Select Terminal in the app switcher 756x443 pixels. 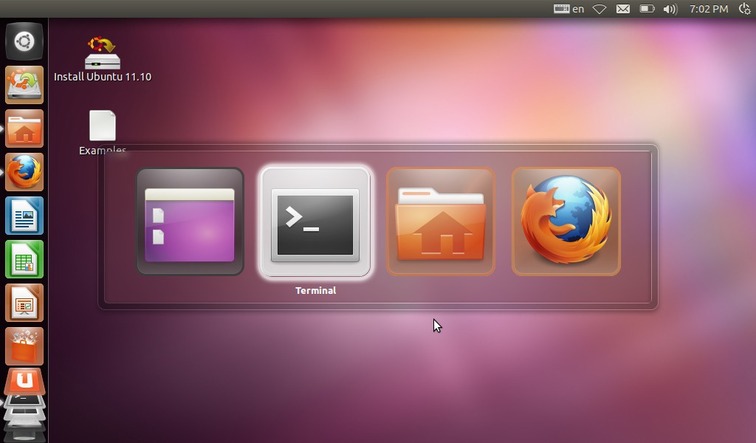point(315,222)
